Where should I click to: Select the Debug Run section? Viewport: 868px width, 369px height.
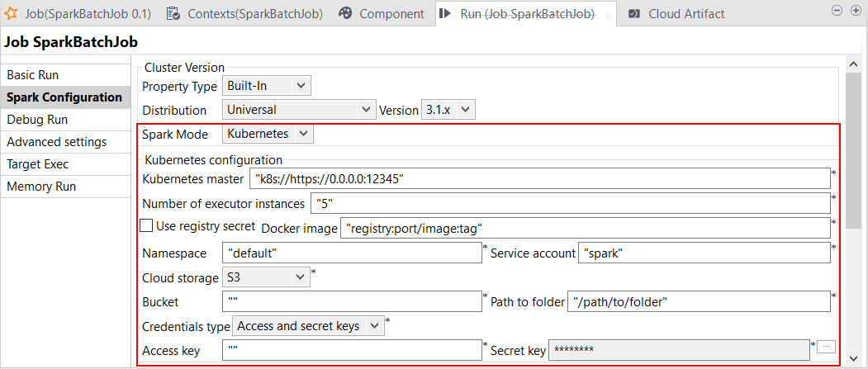[x=37, y=120]
